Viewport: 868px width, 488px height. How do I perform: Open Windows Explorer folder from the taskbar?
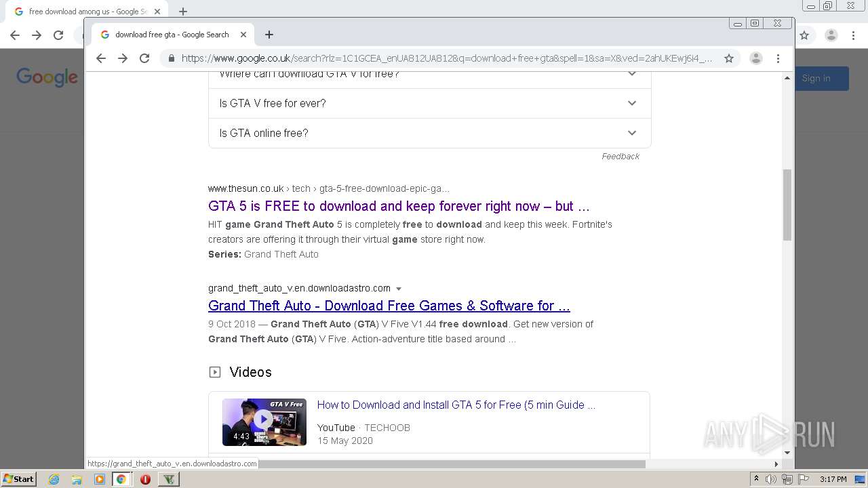tap(77, 479)
